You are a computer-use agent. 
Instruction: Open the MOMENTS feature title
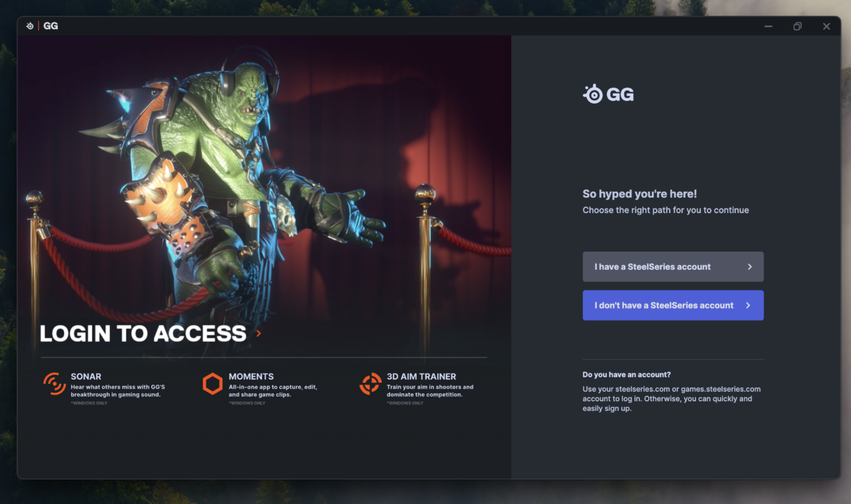251,376
